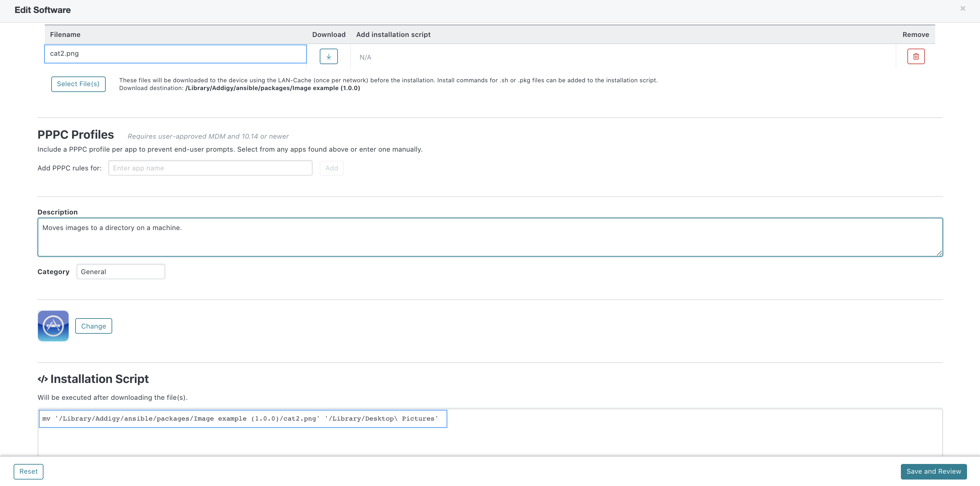
Task: Reset the software form
Action: [x=29, y=471]
